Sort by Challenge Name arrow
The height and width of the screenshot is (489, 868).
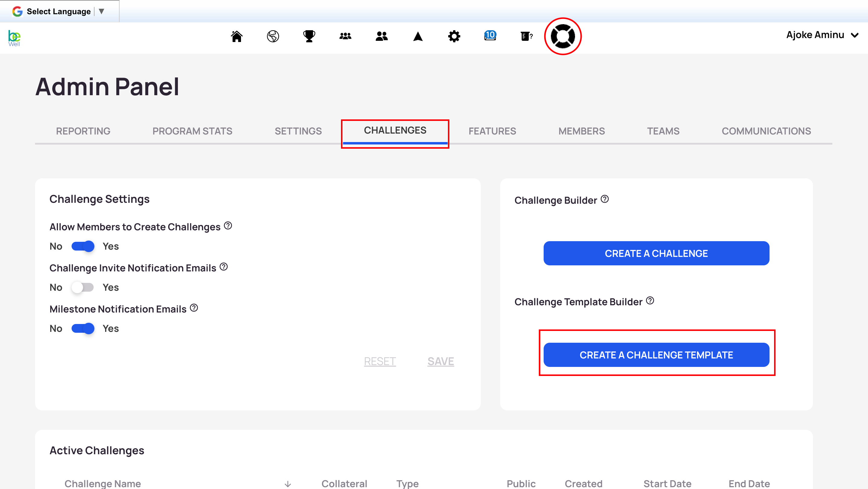[x=288, y=484]
